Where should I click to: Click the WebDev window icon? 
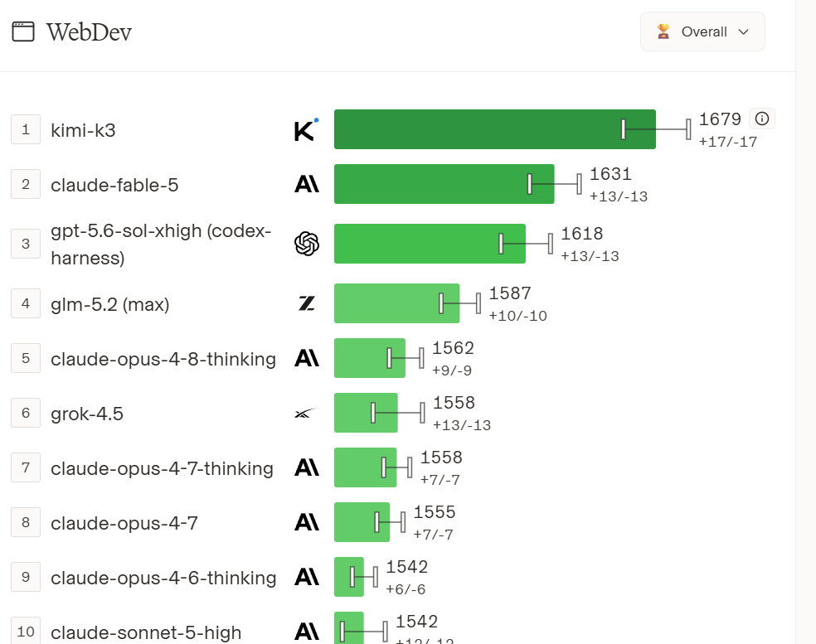point(23,31)
